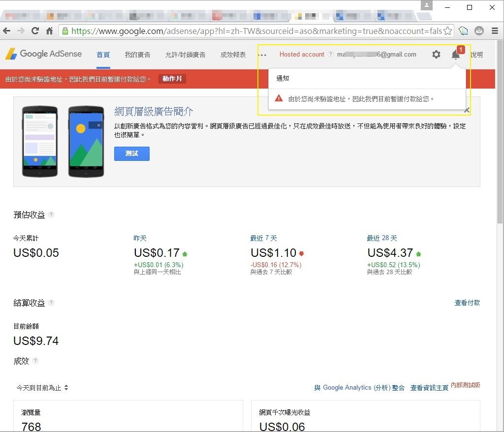Open the 成效報表 tab
This screenshot has width=504, height=432.
click(x=233, y=55)
